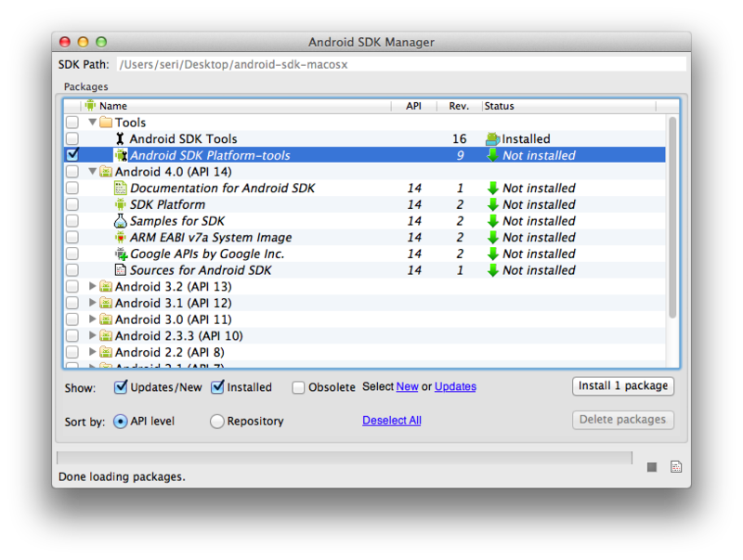
Task: Click the Android 2.3.3 (API 10) folder icon
Action: tap(106, 336)
